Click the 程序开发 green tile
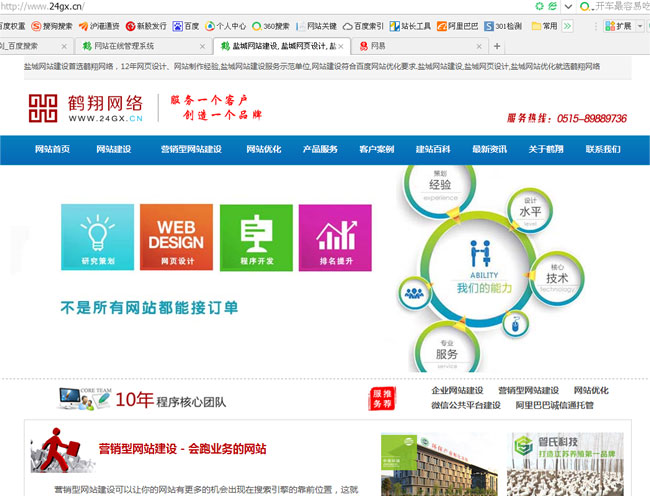650x496 pixels. [x=256, y=237]
